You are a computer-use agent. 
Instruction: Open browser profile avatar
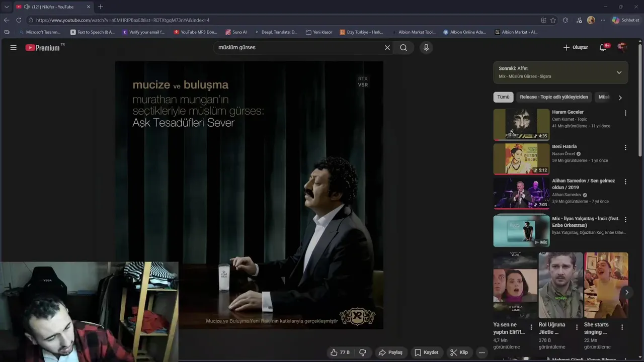click(x=591, y=20)
